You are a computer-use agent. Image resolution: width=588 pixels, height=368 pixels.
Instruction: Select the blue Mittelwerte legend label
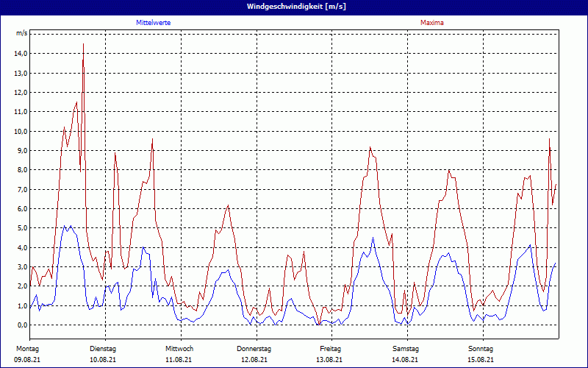pyautogui.click(x=154, y=23)
